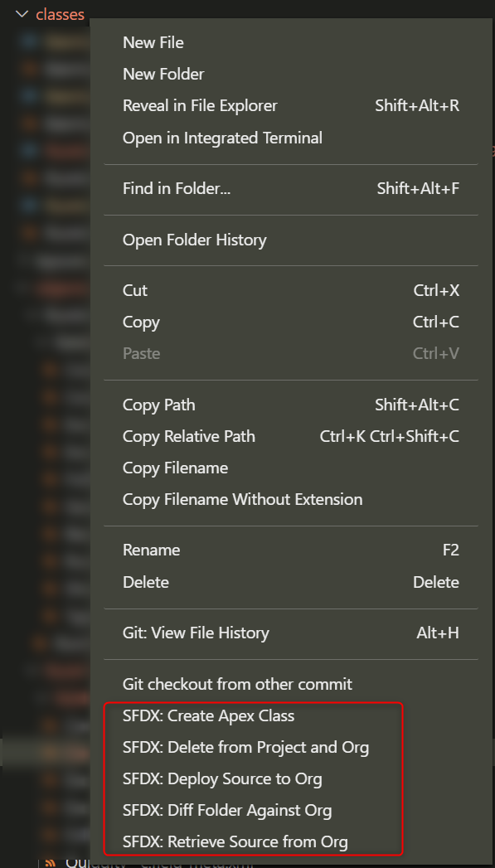Image resolution: width=495 pixels, height=868 pixels.
Task: Choose Find in Folder...
Action: [177, 188]
